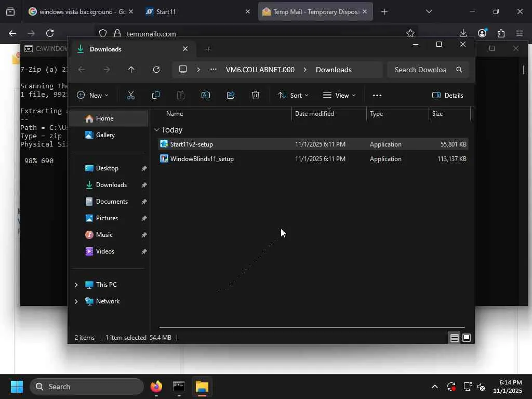
Task: Click the Cut scissors icon in Explorer toolbar
Action: click(130, 96)
